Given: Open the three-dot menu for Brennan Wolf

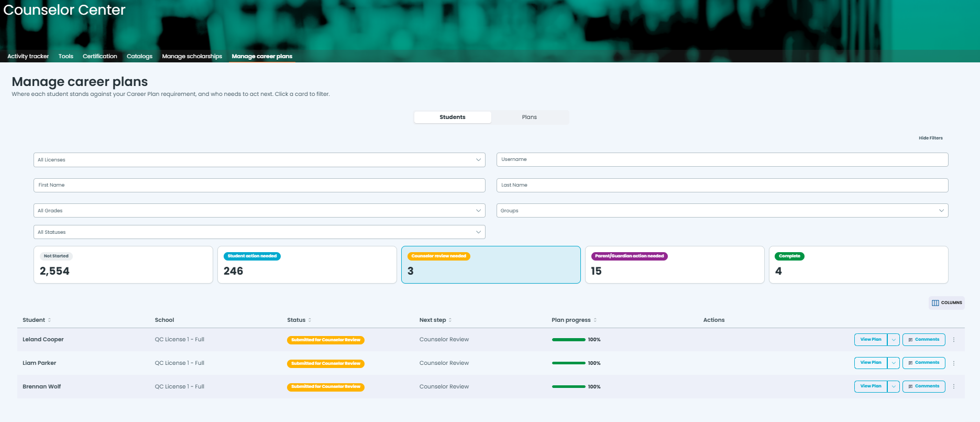Looking at the screenshot, I should [x=954, y=386].
